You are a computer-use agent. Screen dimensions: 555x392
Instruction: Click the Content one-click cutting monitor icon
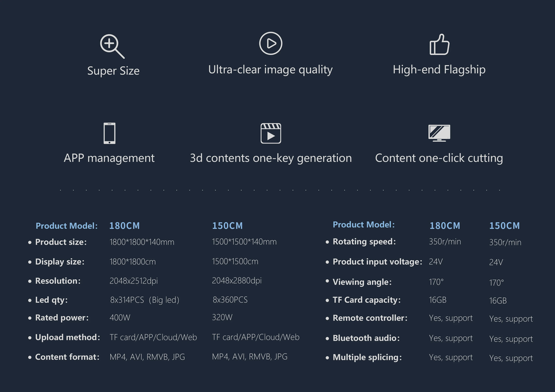[439, 133]
